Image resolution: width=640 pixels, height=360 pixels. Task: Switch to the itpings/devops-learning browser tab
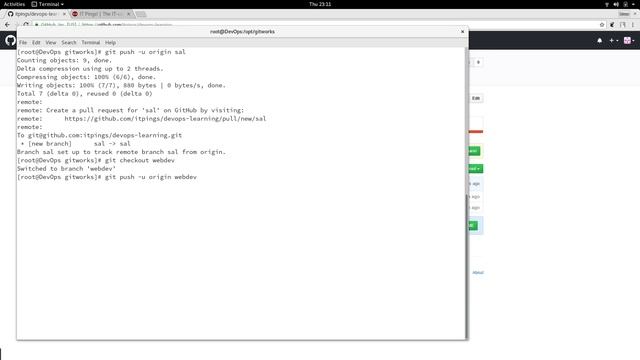tap(36, 14)
